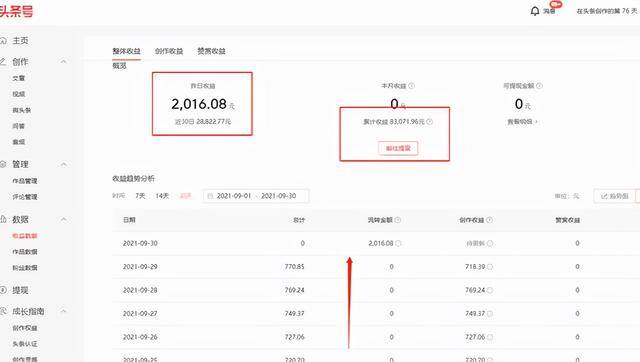
Task: Click info icon beside 718.39 value
Action: point(490,267)
